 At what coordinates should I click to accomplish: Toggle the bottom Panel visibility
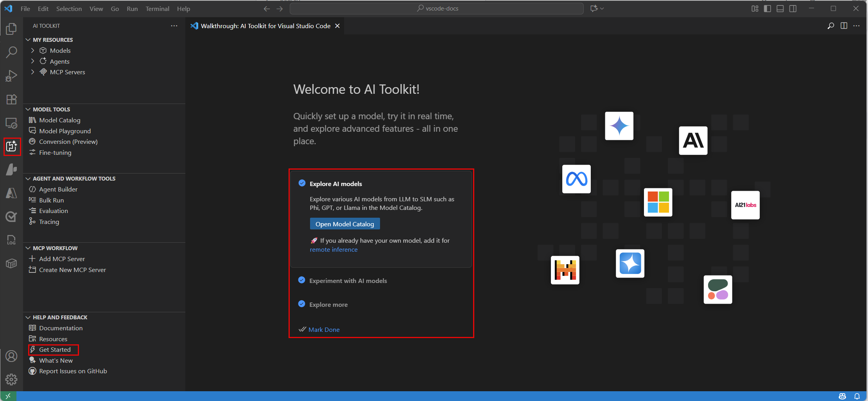point(780,8)
